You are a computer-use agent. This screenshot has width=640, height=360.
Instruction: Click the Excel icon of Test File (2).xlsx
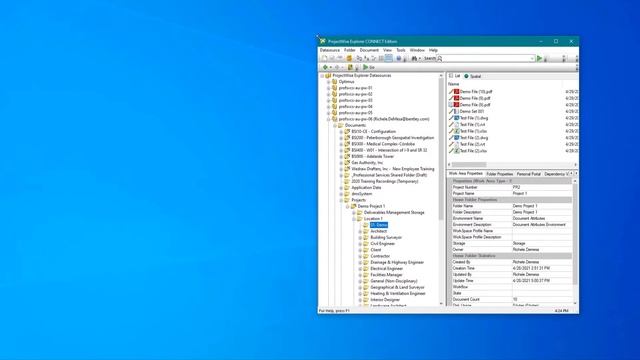(456, 151)
